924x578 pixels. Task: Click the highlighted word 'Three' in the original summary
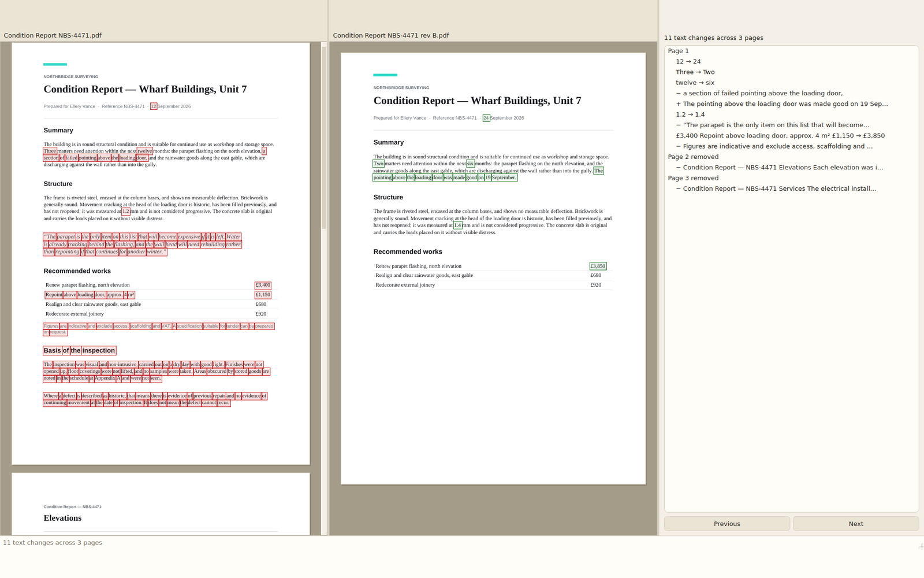point(50,151)
